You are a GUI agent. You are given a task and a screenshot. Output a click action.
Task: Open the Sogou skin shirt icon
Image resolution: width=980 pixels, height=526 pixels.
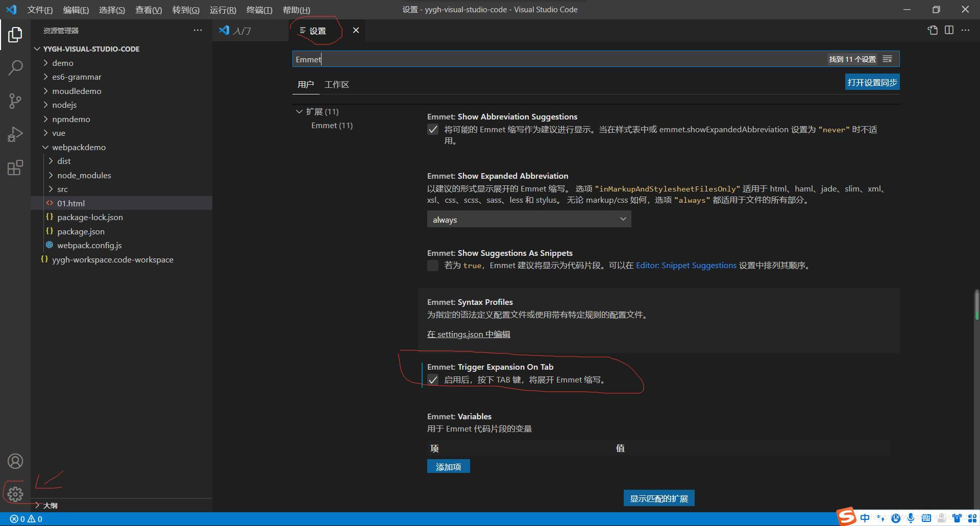point(957,518)
